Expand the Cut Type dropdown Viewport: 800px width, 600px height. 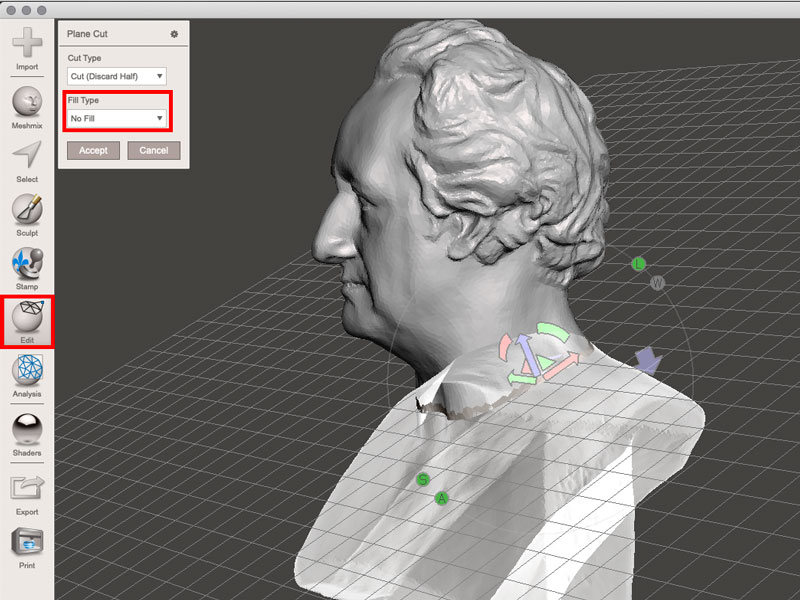(116, 76)
